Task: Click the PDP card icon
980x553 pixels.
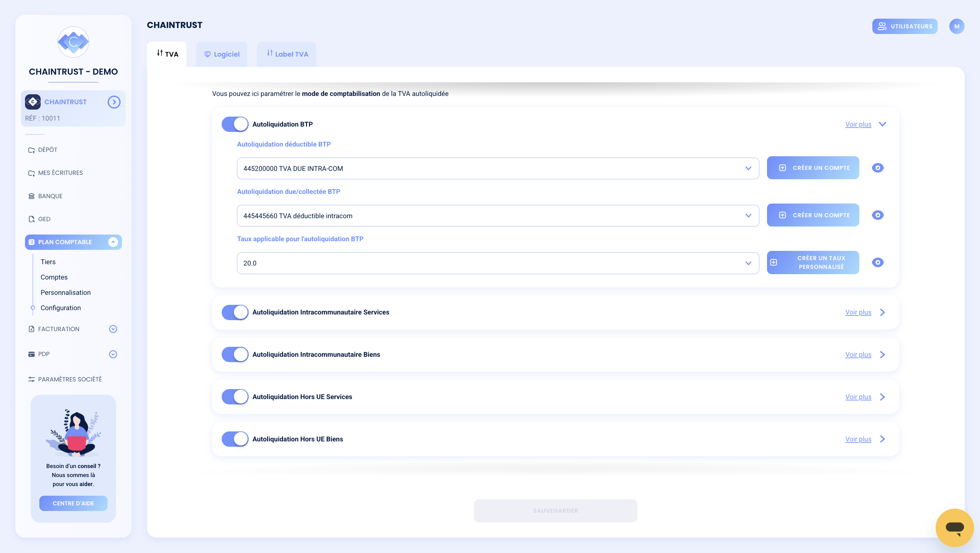Action: tap(32, 354)
